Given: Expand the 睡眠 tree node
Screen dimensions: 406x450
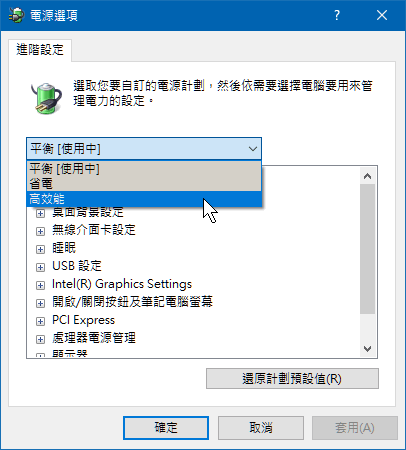Looking at the screenshot, I should (x=40, y=249).
